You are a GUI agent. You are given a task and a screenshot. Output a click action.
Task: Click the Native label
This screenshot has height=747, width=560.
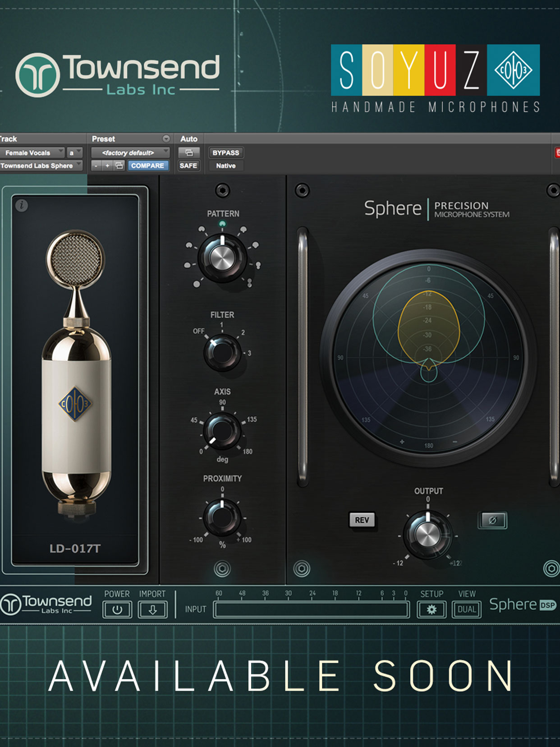tap(226, 166)
